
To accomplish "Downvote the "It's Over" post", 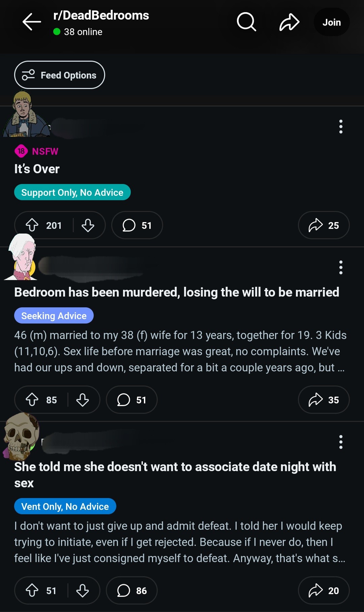I will pyautogui.click(x=88, y=225).
